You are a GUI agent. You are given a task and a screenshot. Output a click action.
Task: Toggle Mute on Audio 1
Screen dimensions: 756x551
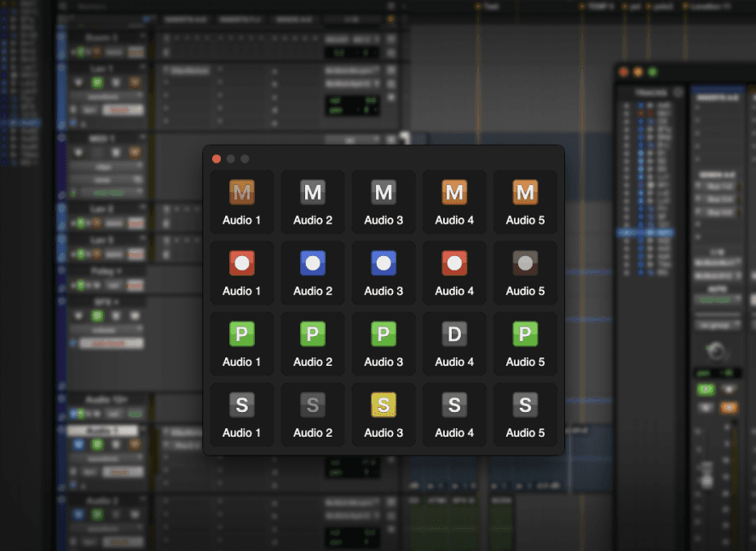point(241,192)
